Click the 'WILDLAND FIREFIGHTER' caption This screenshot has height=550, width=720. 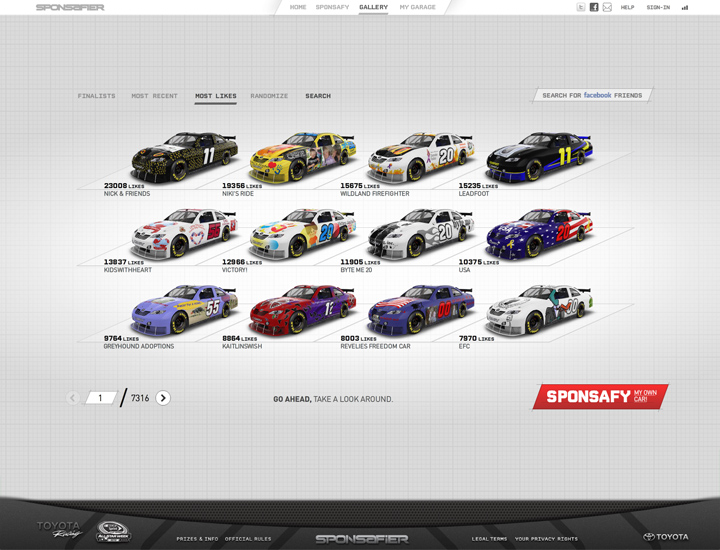click(375, 194)
